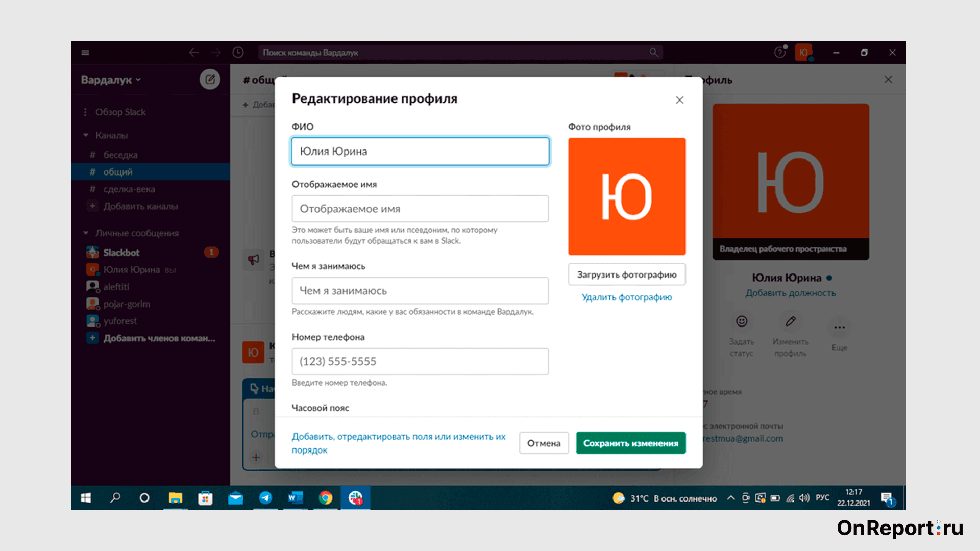
Task: Click the Удалить фотографию link
Action: point(627,297)
